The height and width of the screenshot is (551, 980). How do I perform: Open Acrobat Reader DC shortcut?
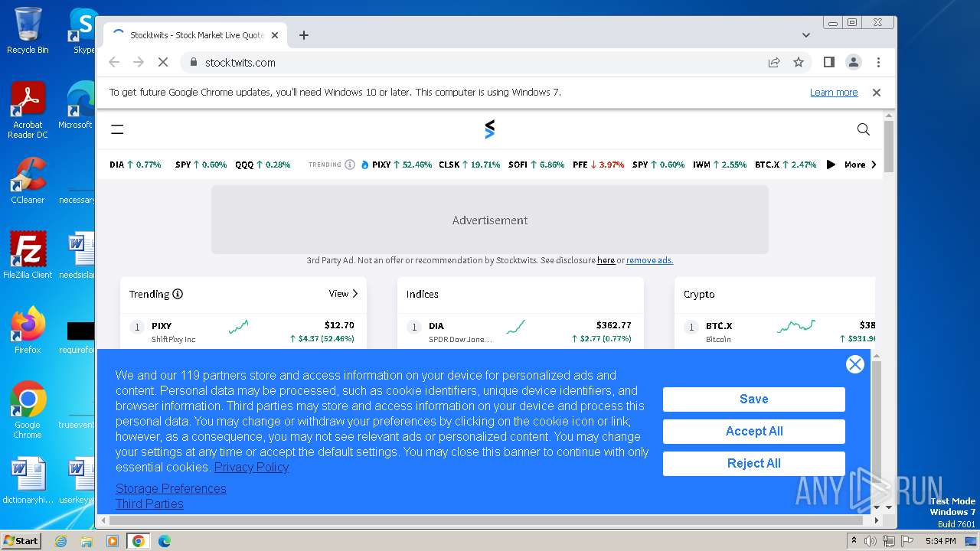[x=28, y=110]
